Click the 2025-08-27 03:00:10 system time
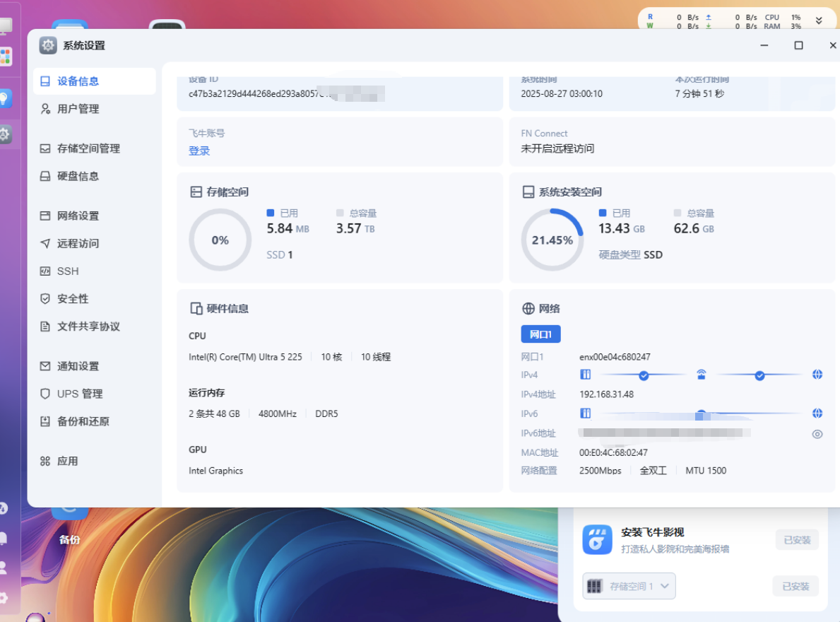Viewport: 840px width, 622px height. 562,94
